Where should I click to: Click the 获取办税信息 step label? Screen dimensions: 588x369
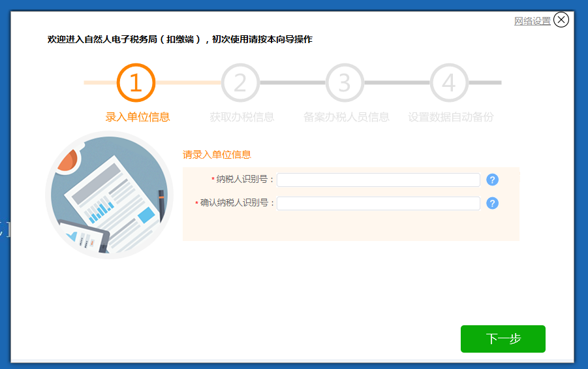click(242, 117)
